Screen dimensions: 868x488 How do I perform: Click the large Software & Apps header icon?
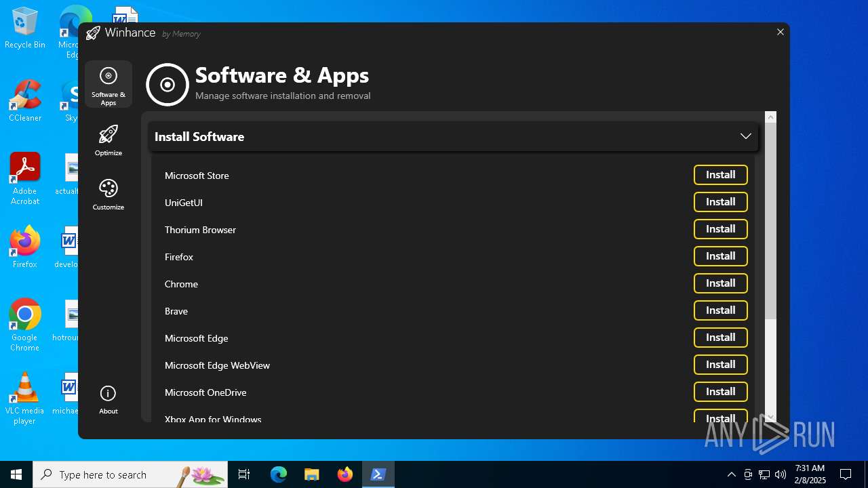167,85
